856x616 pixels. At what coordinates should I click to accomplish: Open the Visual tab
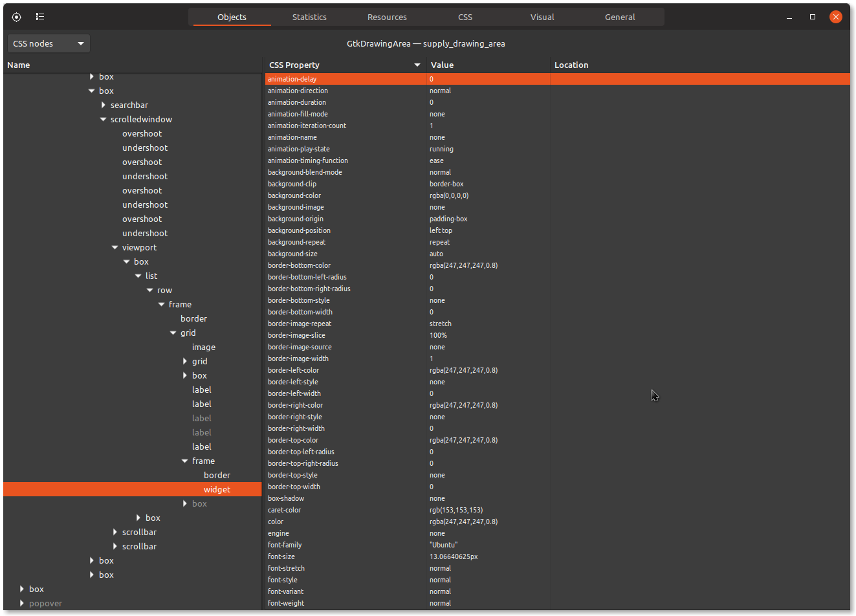(x=542, y=17)
